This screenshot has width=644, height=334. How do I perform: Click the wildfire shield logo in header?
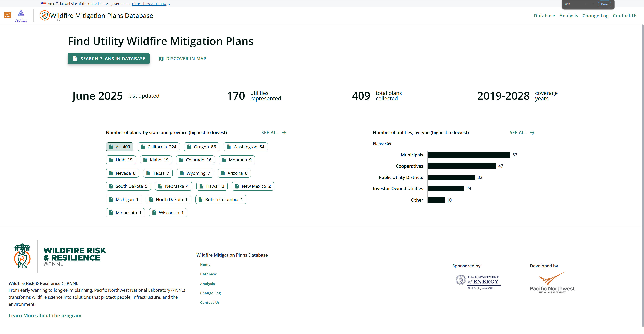pyautogui.click(x=44, y=15)
